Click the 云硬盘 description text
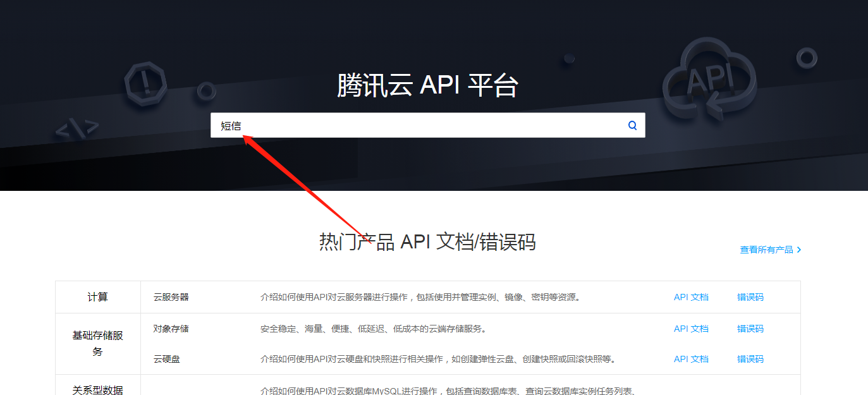This screenshot has width=868, height=395. pyautogui.click(x=438, y=359)
